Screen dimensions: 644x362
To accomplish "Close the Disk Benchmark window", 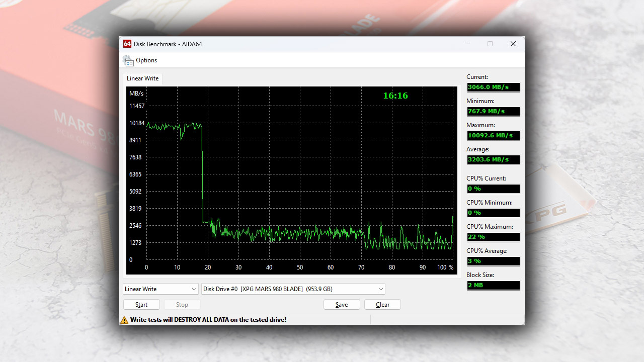I will [x=513, y=44].
